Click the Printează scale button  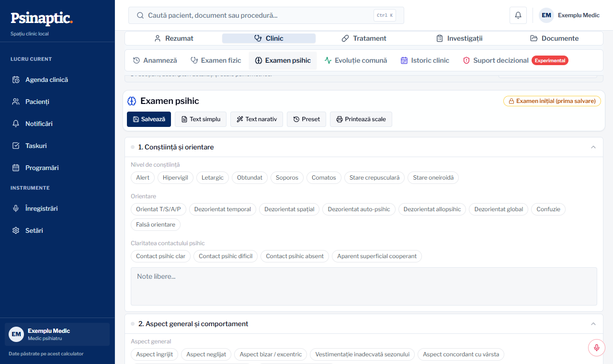tap(361, 119)
